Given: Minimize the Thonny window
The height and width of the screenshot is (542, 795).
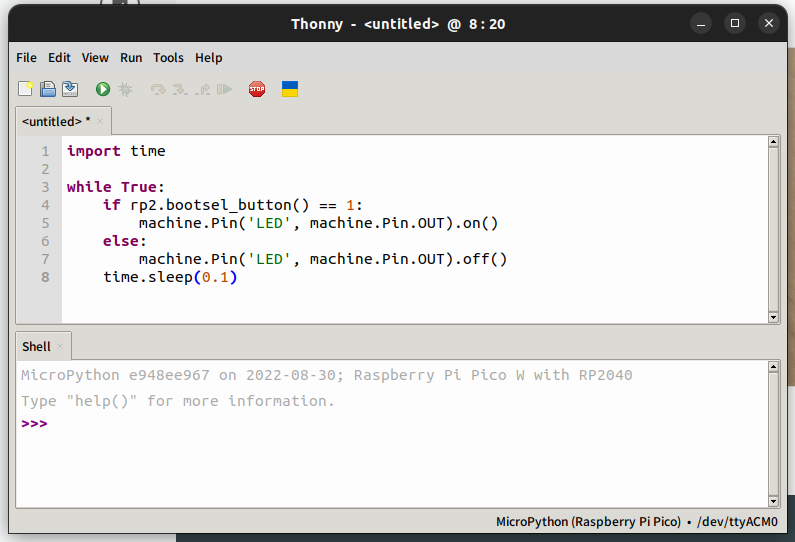Looking at the screenshot, I should 701,23.
